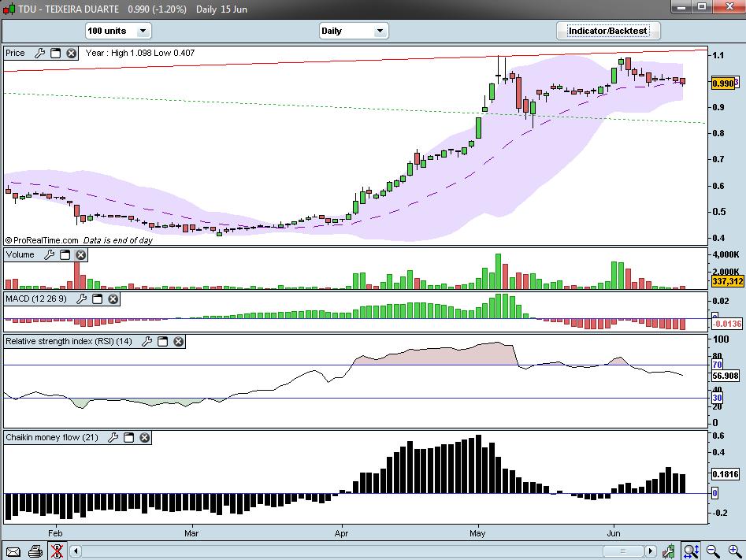Viewport: 746px width, 560px height.
Task: Close the RSI panel
Action: pyautogui.click(x=178, y=341)
